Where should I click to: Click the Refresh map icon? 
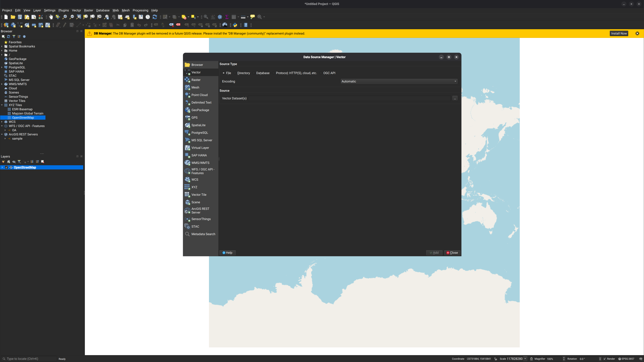pyautogui.click(x=155, y=17)
